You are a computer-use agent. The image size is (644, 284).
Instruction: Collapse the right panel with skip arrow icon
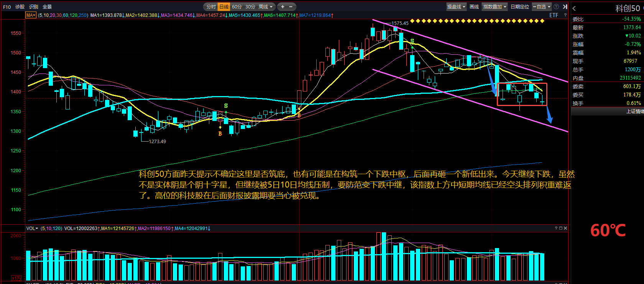565,7
